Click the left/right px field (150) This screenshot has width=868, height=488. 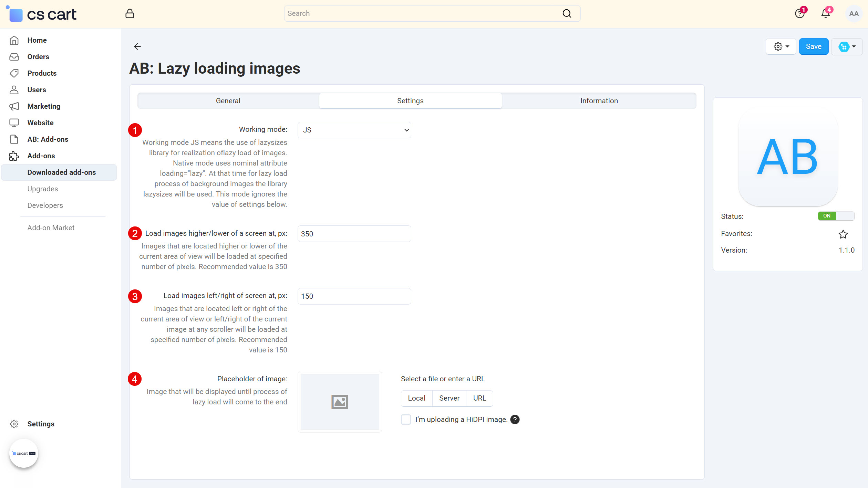tap(354, 296)
